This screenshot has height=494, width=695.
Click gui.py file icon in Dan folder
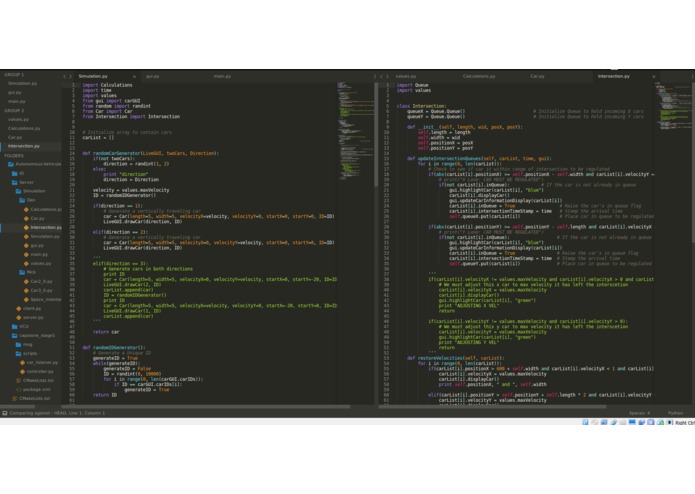pos(26,245)
